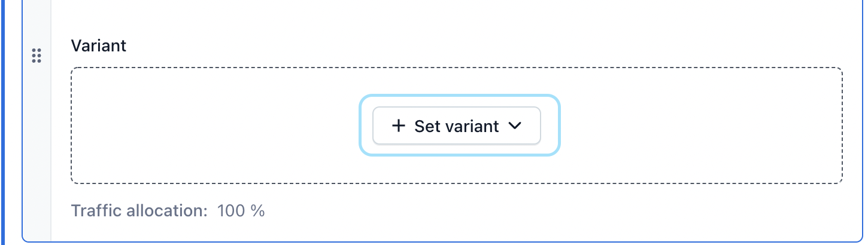The height and width of the screenshot is (245, 868).
Task: Open the Set variant dropdown button
Action: 457,125
